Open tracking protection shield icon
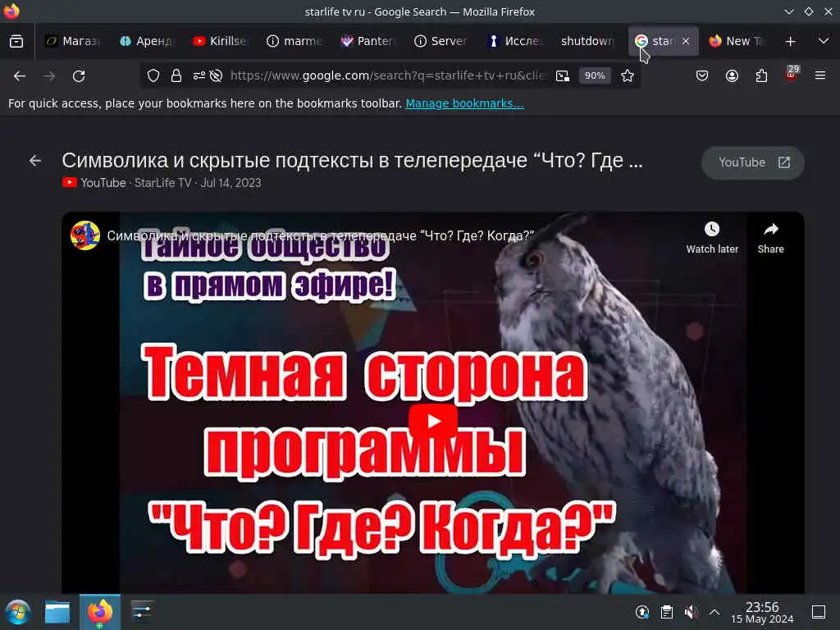This screenshot has width=840, height=630. (153, 75)
